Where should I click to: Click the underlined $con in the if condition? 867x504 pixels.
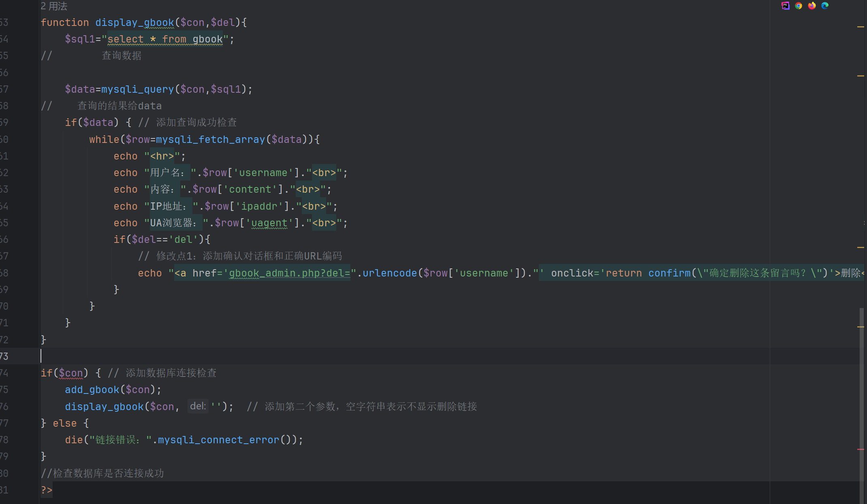click(71, 373)
